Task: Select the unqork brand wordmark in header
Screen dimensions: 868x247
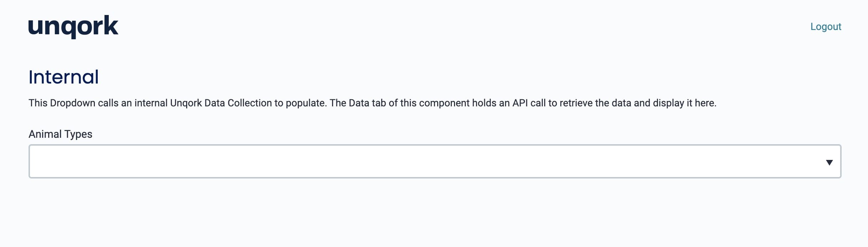Action: tap(73, 27)
